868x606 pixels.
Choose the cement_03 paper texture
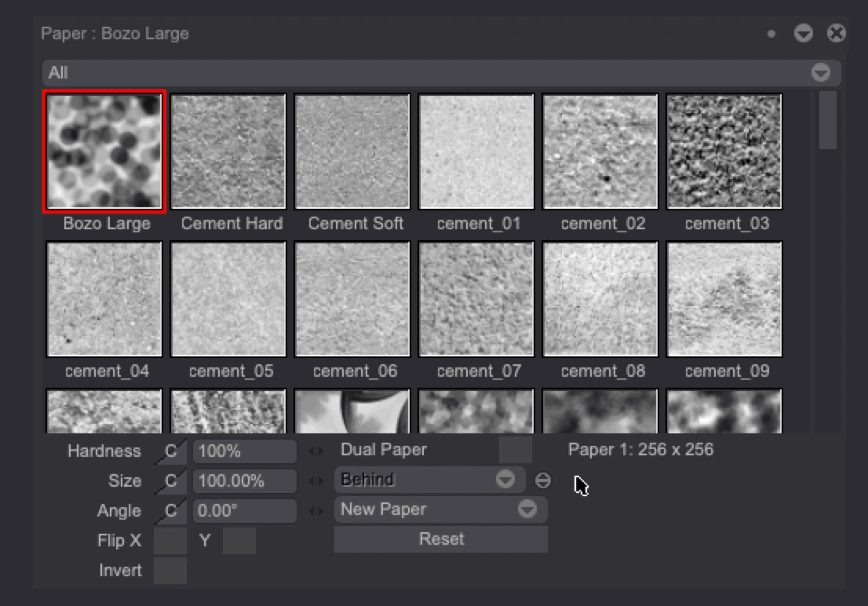coord(724,151)
